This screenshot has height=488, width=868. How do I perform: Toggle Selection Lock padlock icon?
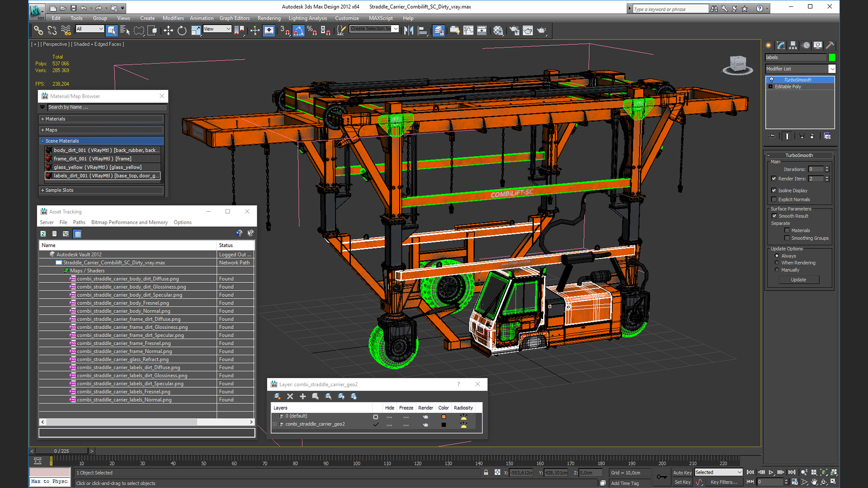point(486,472)
